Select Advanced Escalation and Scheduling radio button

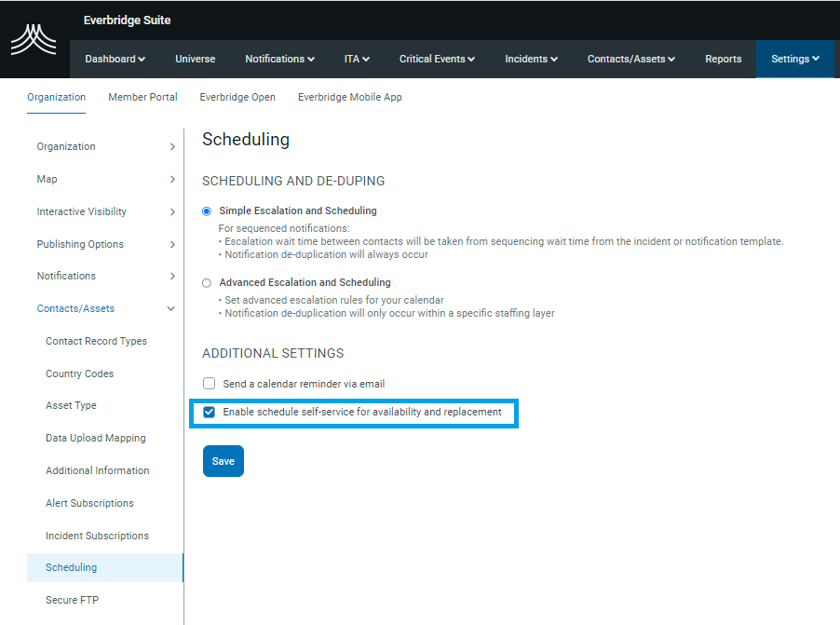[206, 283]
